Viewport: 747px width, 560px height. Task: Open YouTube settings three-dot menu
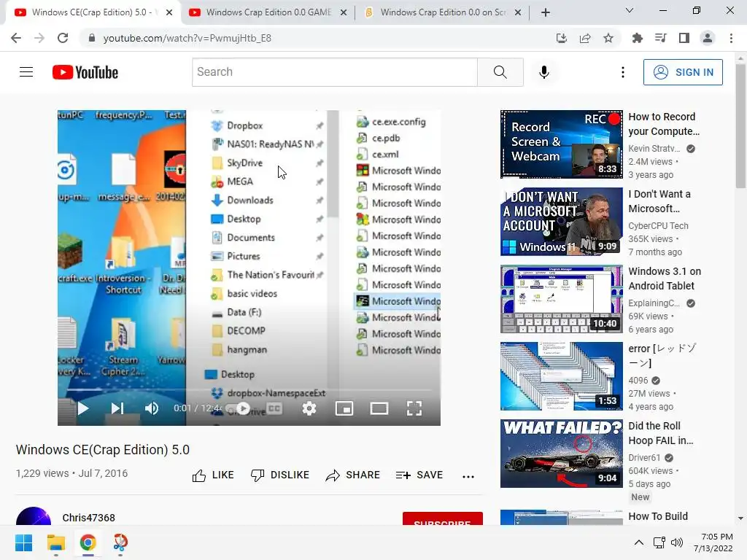623,72
